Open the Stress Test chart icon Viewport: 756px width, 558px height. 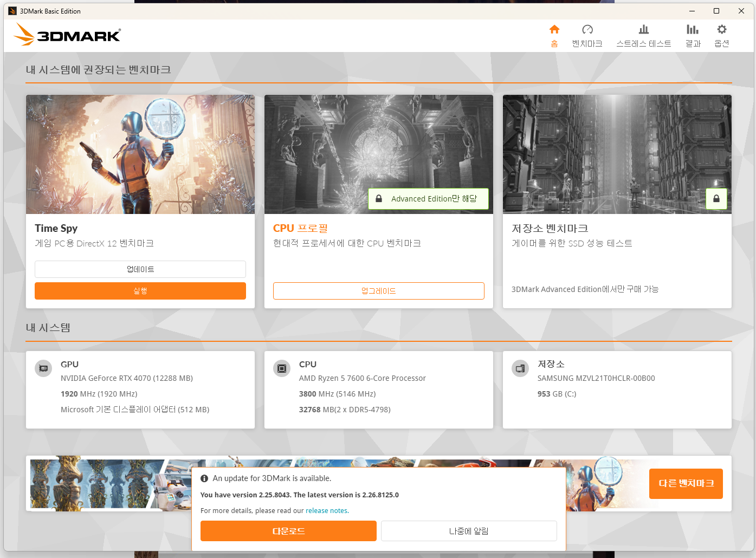[644, 29]
